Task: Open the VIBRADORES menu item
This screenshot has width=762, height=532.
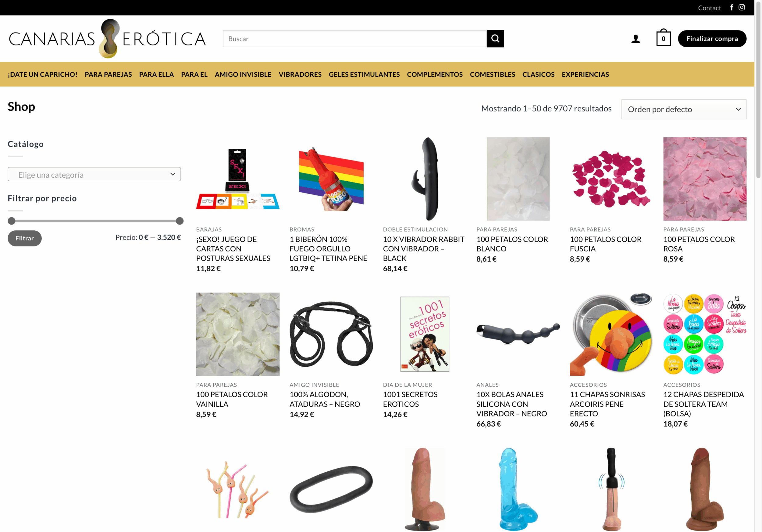Action: (x=300, y=74)
